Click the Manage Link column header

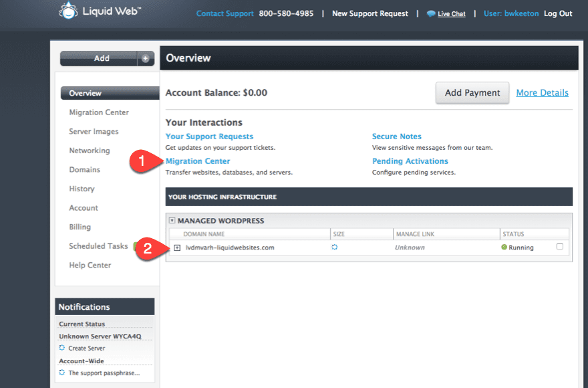point(415,234)
